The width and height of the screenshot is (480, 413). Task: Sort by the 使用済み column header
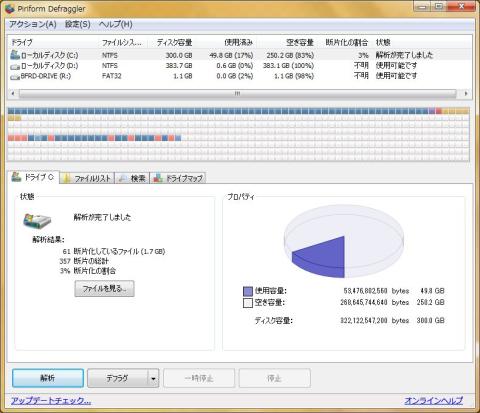238,42
